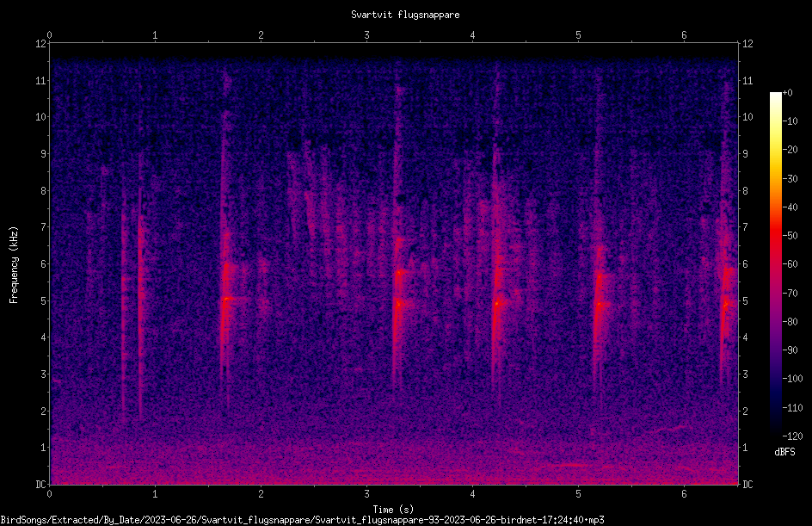Click the bright call burst near 4.2 seconds
This screenshot has height=526, width=812.
coord(497,303)
